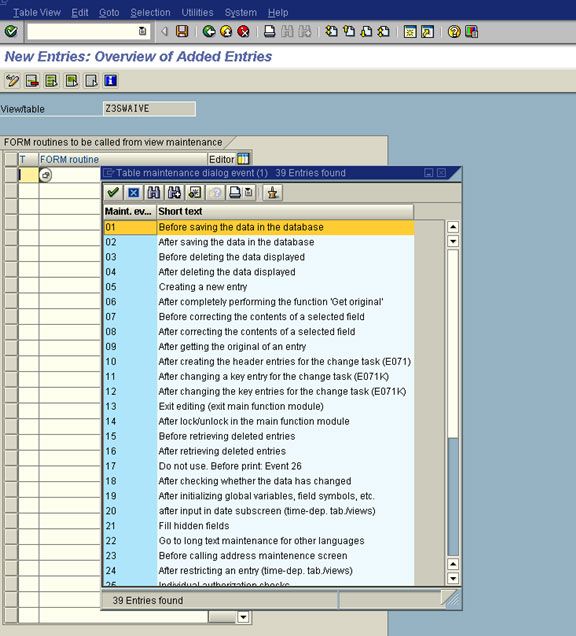Open the command field history dropdown
The image size is (576, 636).
point(142,31)
